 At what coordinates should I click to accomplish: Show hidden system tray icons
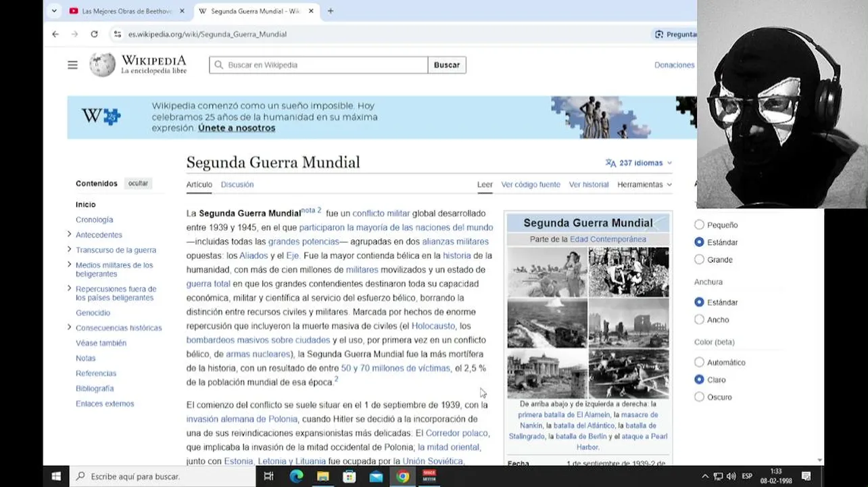[x=705, y=476]
